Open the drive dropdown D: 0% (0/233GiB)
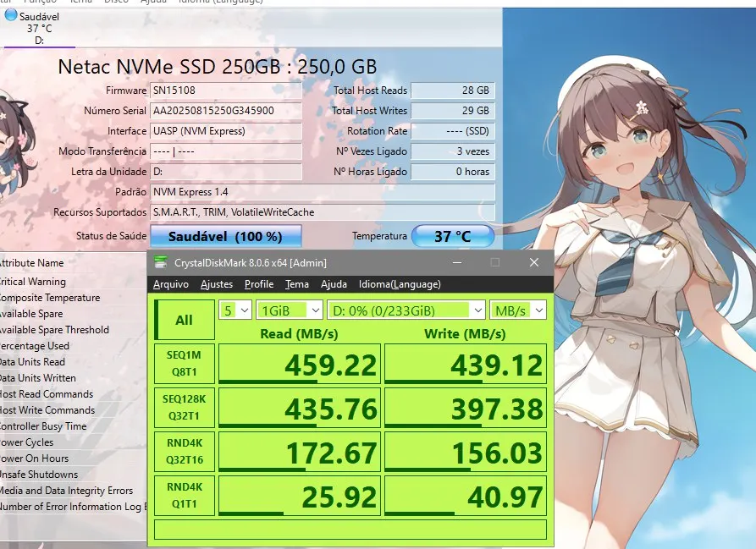The height and width of the screenshot is (549, 756). click(406, 310)
